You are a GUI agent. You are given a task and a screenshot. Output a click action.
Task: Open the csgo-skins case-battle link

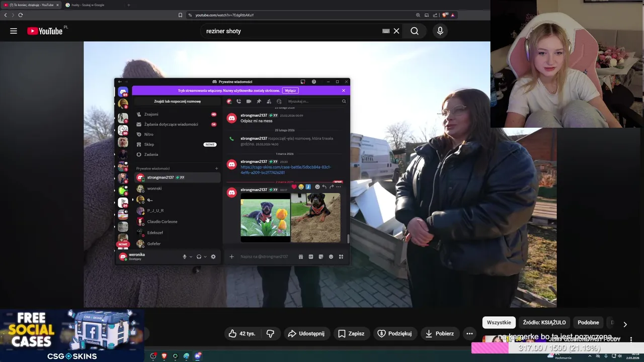285,170
